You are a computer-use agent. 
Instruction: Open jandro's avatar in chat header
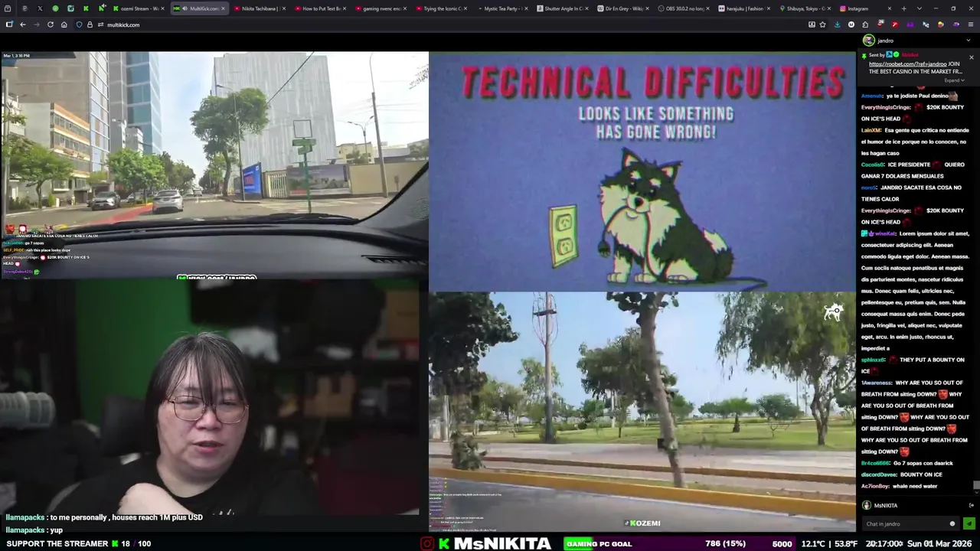pyautogui.click(x=868, y=41)
